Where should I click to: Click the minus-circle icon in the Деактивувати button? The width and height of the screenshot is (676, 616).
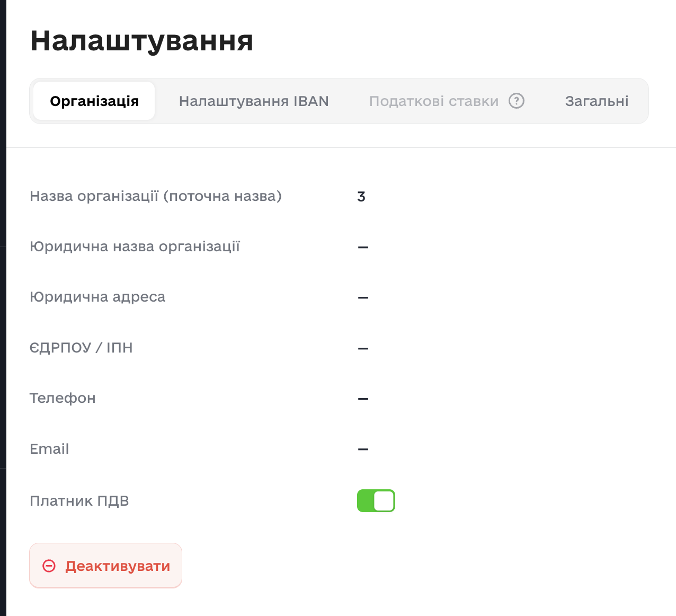(x=49, y=566)
